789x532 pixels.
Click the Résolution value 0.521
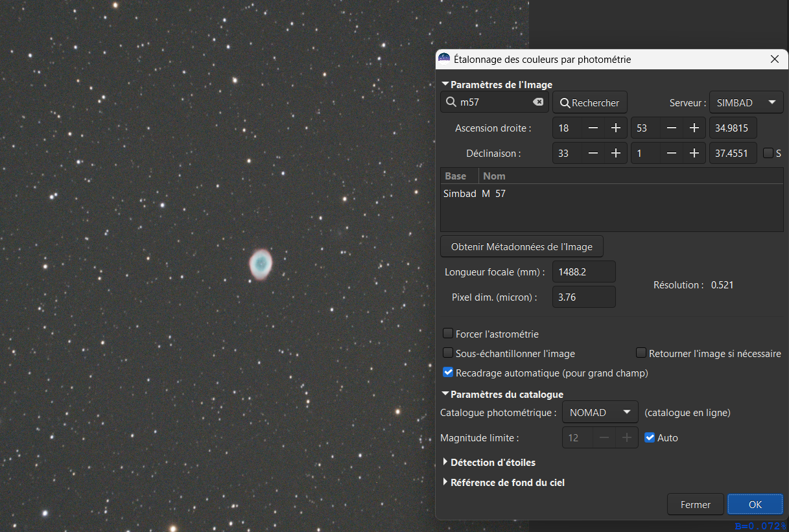click(x=722, y=284)
